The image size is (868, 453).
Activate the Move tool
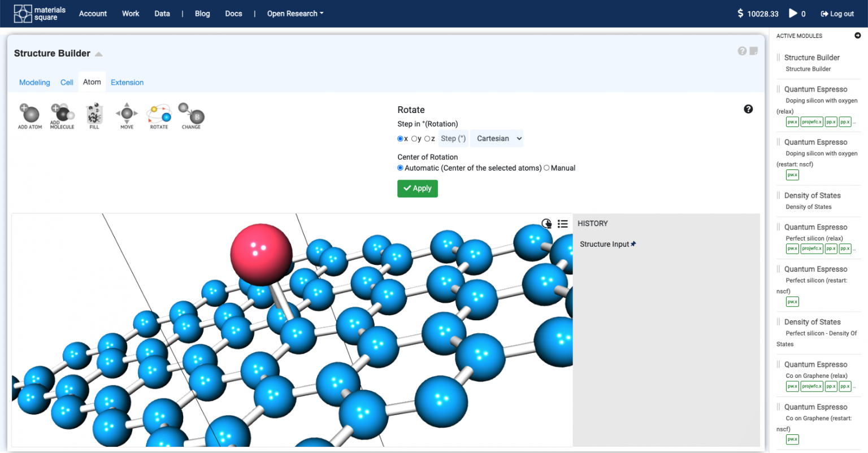[126, 116]
